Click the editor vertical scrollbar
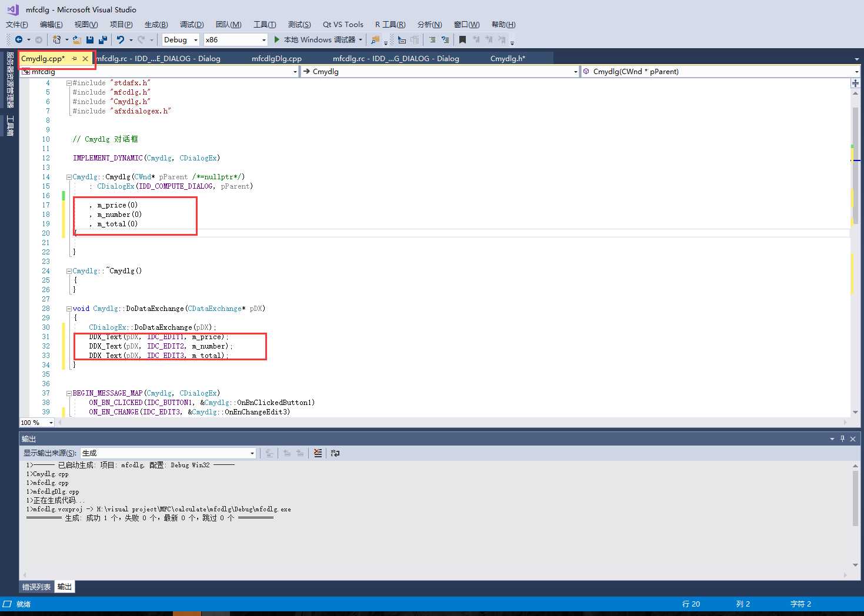Viewport: 864px width, 616px height. pyautogui.click(x=855, y=165)
